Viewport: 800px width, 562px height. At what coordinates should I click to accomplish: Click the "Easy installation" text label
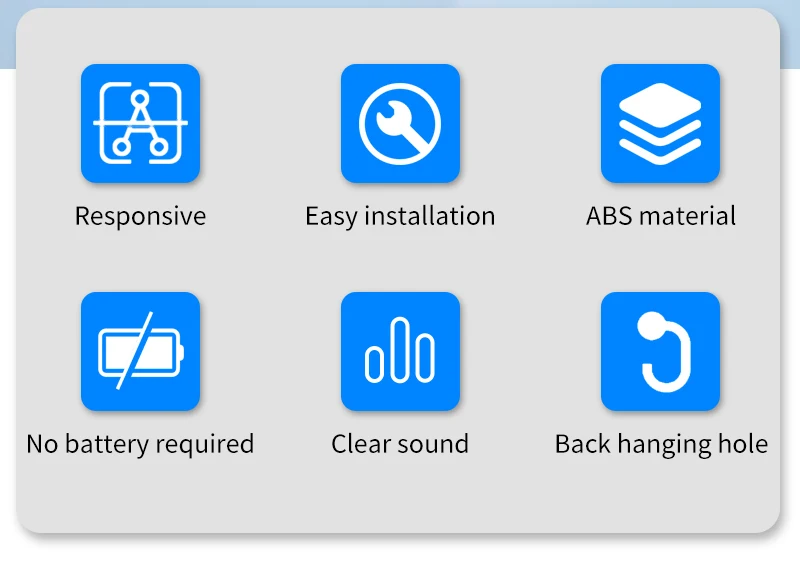[x=401, y=216]
